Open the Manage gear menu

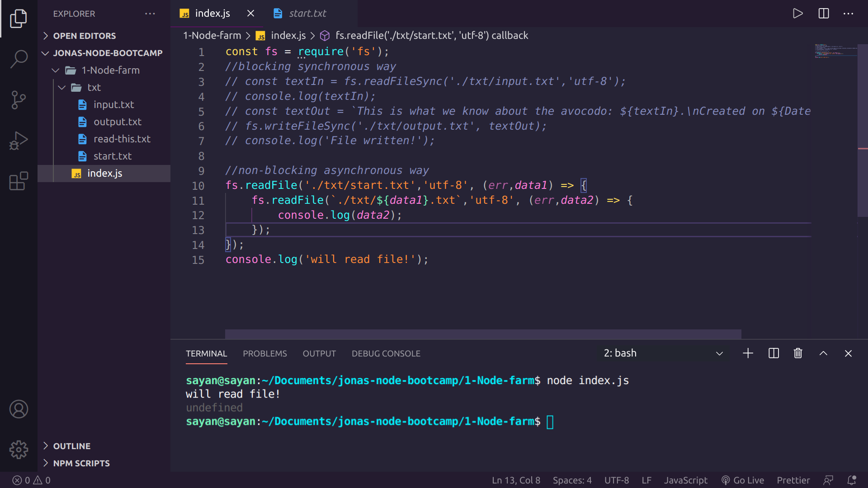tap(19, 450)
